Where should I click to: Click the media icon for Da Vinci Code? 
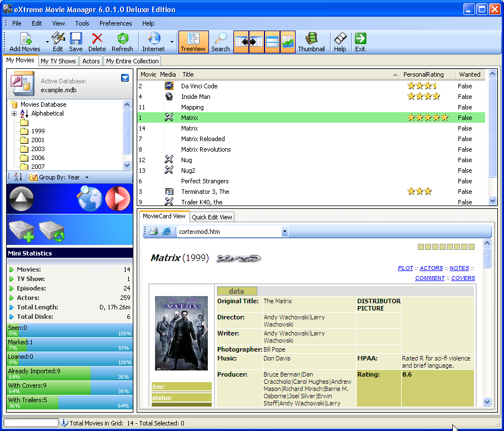coord(169,86)
